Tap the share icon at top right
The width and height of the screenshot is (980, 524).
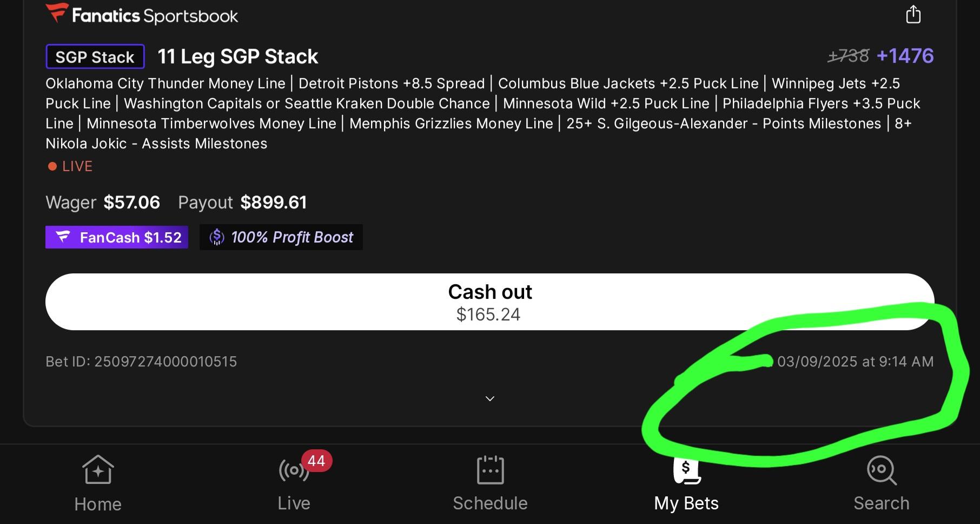pos(913,14)
